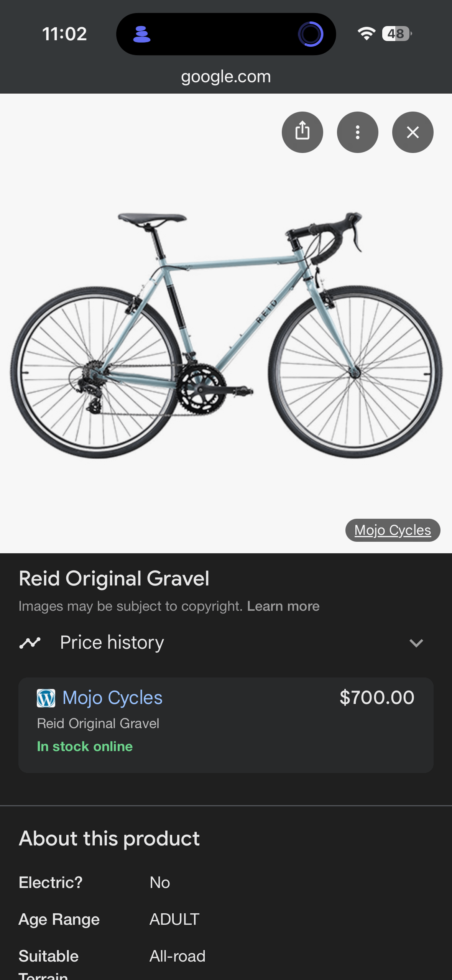This screenshot has height=980, width=452.
Task: Click the Learn more copyright link
Action: (x=283, y=606)
